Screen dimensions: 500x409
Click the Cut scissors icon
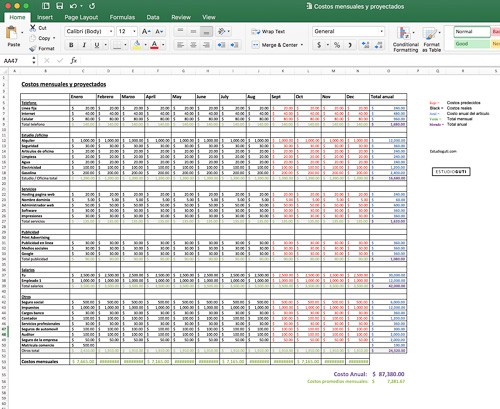pos(33,28)
